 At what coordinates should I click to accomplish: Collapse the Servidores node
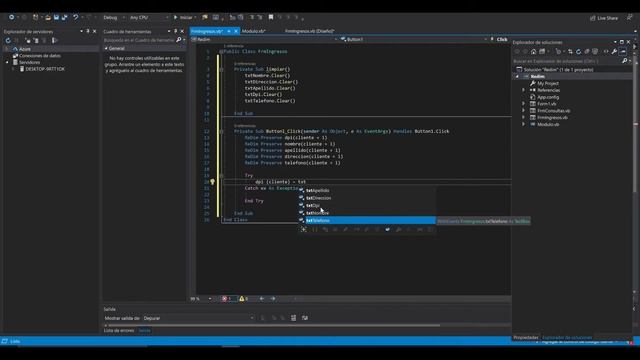pos(7,62)
